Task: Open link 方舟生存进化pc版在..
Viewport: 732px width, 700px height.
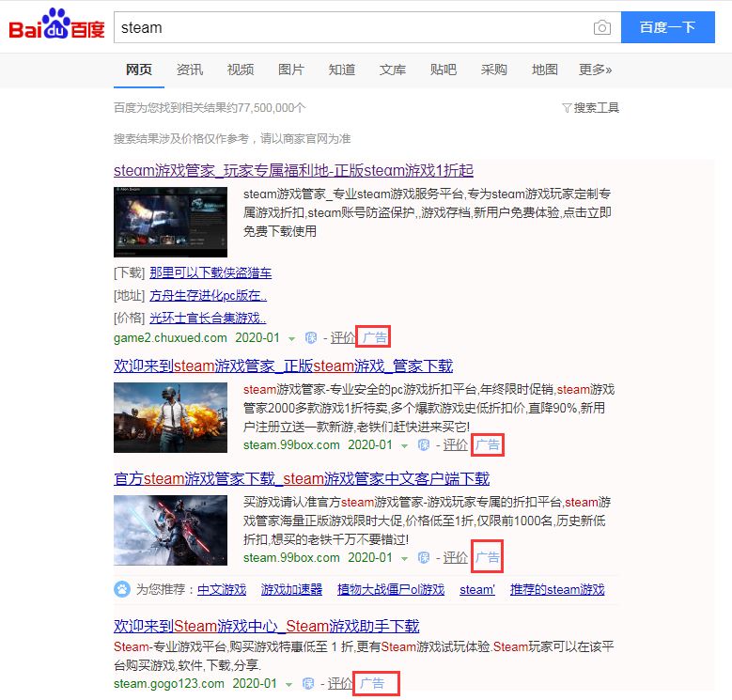Action: 209,295
